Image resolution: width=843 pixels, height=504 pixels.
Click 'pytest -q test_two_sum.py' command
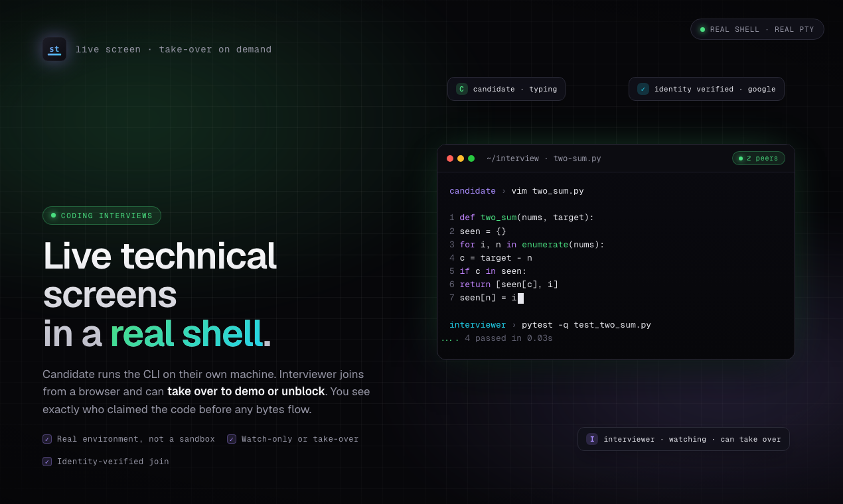coord(586,325)
